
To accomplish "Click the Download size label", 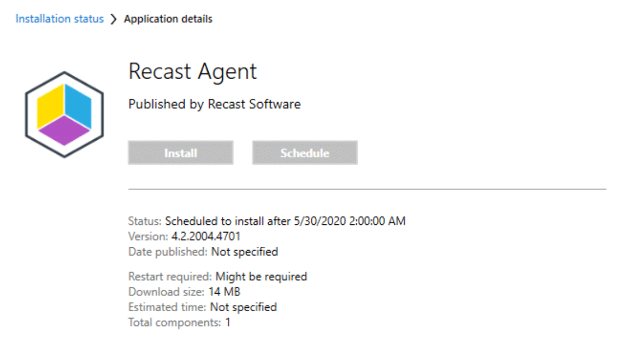I will 166,291.
